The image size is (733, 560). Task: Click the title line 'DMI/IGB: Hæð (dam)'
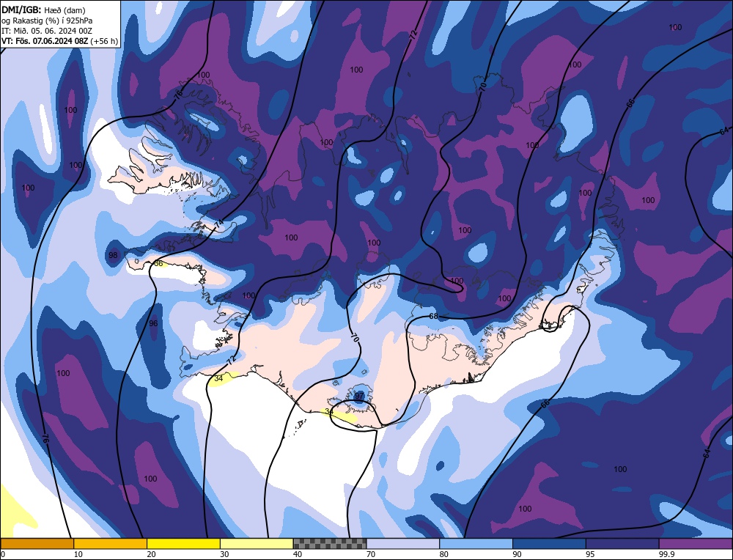point(43,10)
